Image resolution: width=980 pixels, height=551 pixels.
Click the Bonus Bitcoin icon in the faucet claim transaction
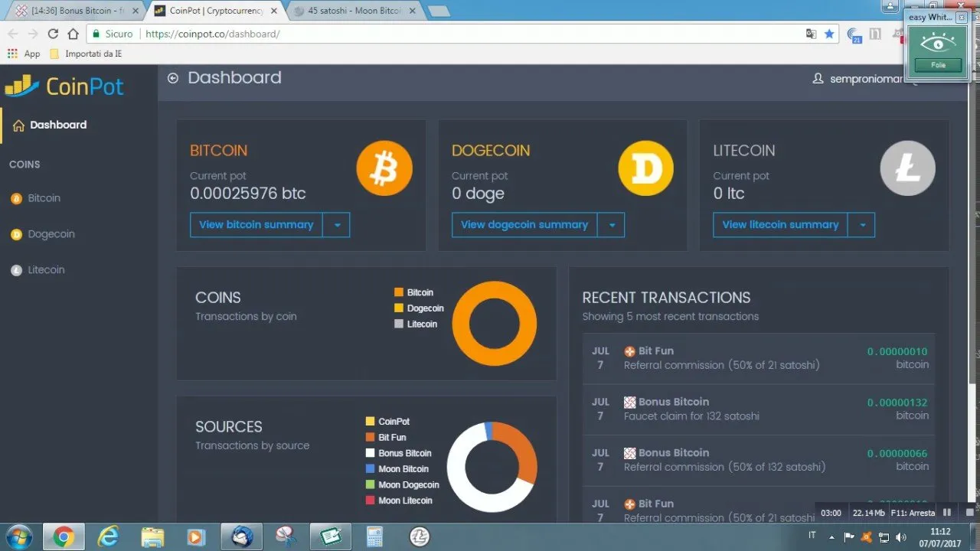click(x=630, y=402)
